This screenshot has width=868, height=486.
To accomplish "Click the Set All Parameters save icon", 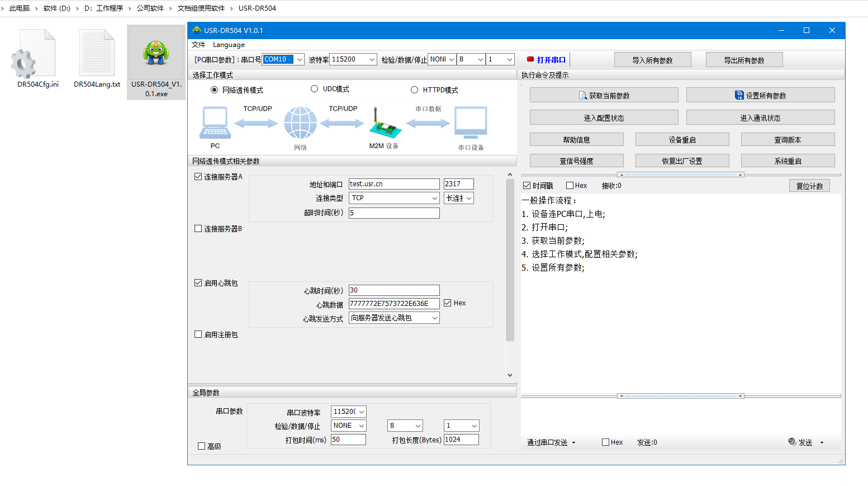I will point(739,96).
